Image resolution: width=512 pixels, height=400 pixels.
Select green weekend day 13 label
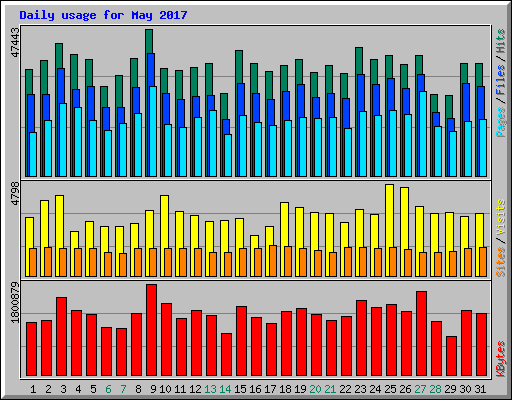click(x=210, y=389)
